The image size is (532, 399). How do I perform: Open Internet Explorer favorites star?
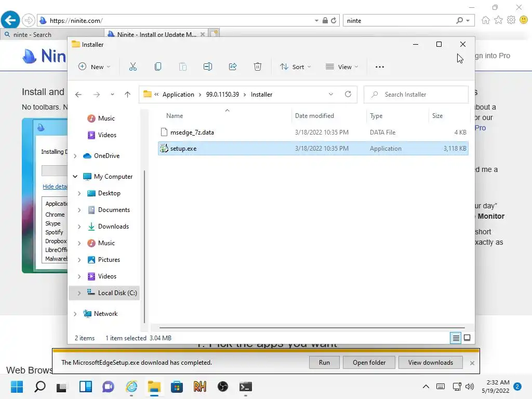tap(498, 20)
